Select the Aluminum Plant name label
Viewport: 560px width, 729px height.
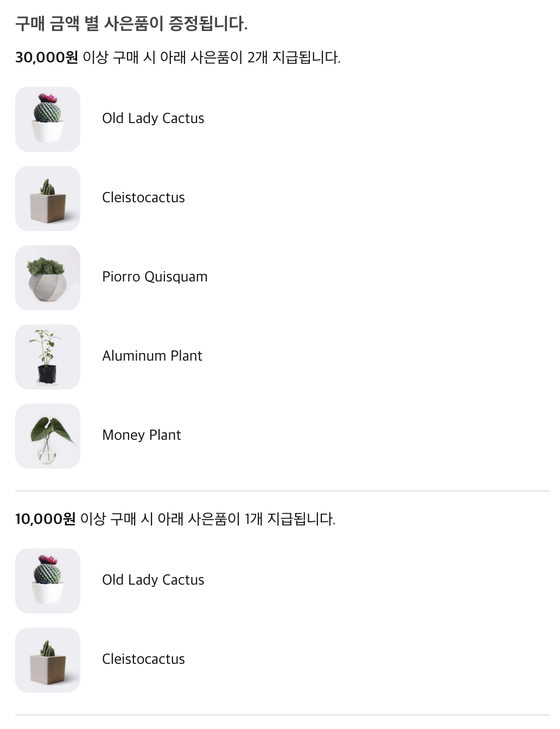tap(152, 356)
